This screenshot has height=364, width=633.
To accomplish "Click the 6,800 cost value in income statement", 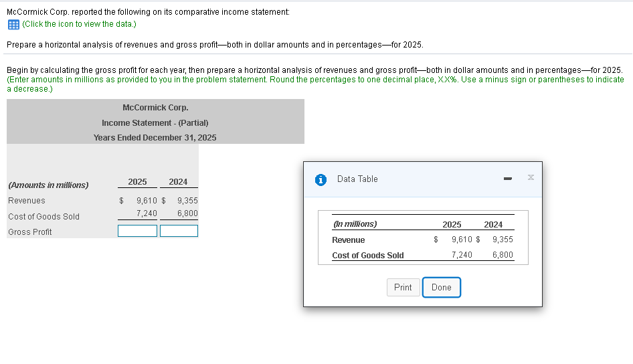I will point(187,213).
